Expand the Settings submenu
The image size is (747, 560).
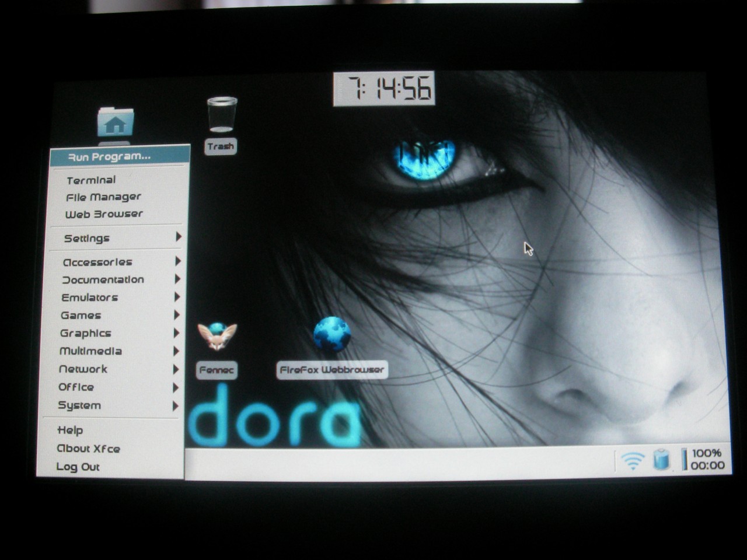[87, 238]
